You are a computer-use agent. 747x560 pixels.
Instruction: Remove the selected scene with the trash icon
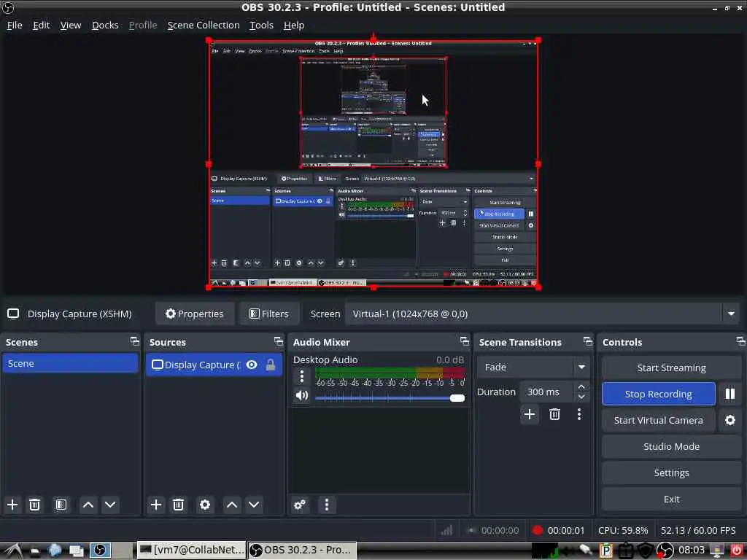pyautogui.click(x=34, y=505)
